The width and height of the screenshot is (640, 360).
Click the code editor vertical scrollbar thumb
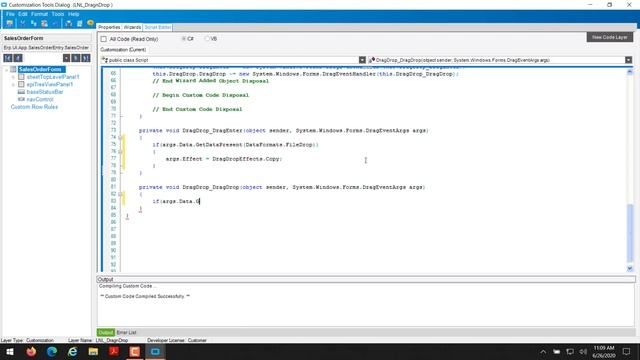click(630, 233)
